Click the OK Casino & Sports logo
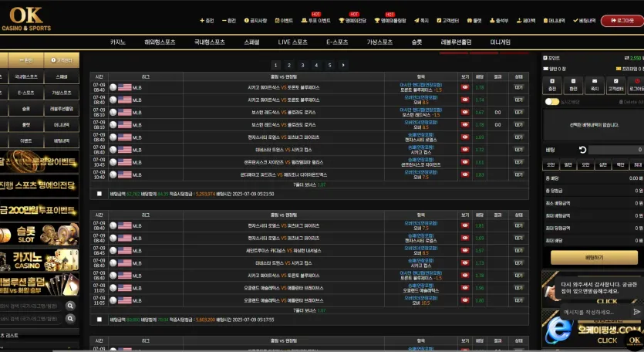The image size is (644, 352). (x=26, y=19)
